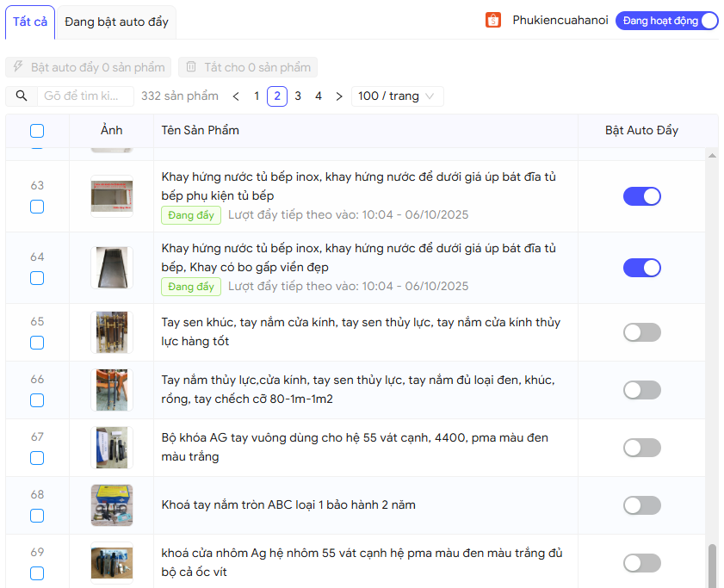Open thumbnail image of product 65
This screenshot has width=724, height=588.
(112, 332)
